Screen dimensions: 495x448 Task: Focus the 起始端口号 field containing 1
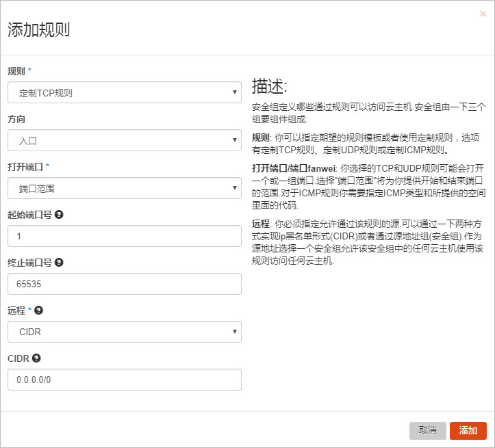click(124, 236)
